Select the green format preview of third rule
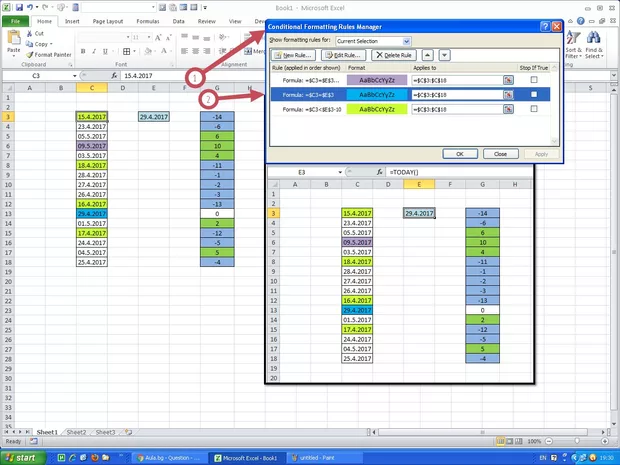Image resolution: width=620 pixels, height=465 pixels. 374,109
